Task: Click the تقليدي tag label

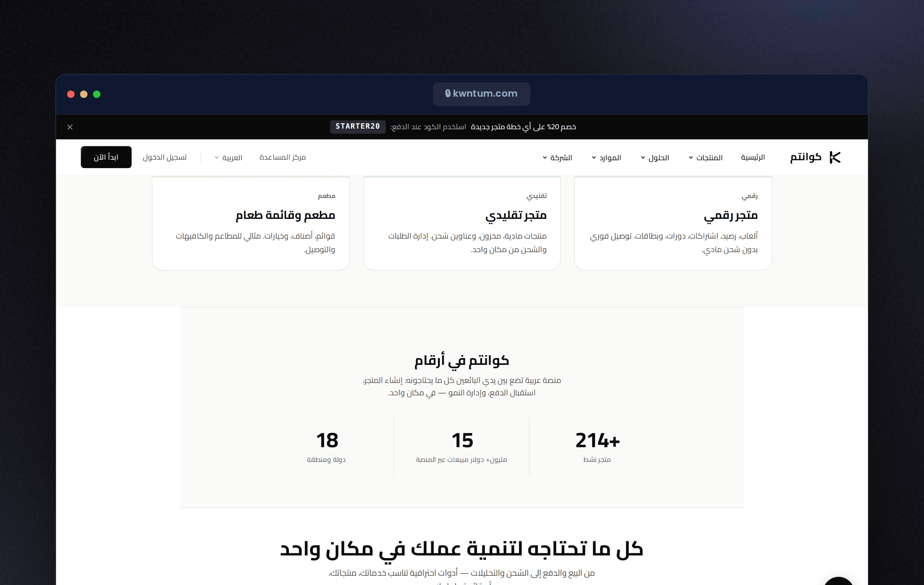Action: 537,196
